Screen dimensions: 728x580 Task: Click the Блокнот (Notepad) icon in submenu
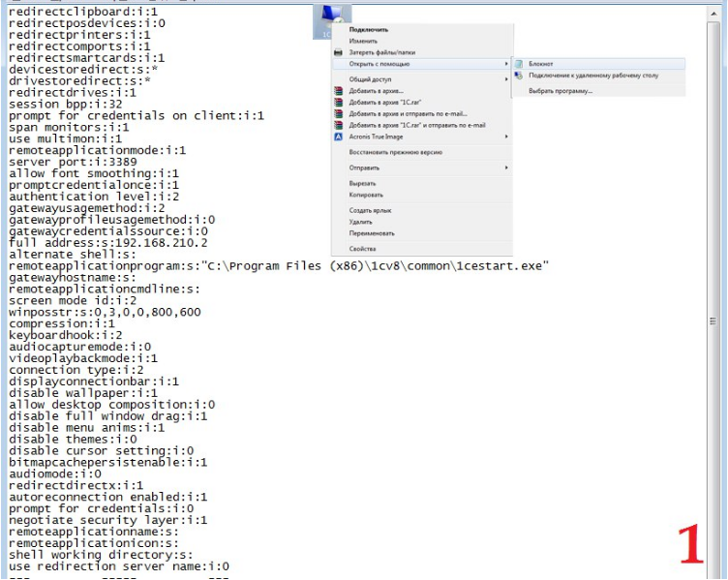pos(519,64)
